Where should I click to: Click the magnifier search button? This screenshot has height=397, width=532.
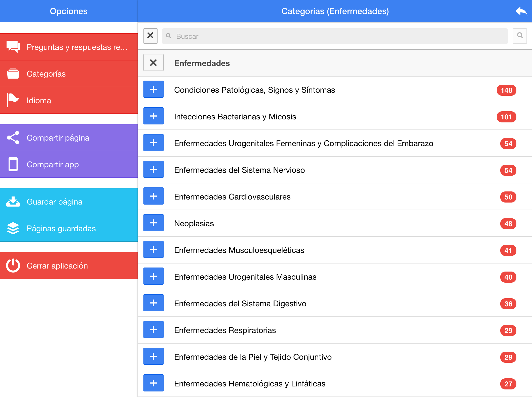(x=520, y=36)
